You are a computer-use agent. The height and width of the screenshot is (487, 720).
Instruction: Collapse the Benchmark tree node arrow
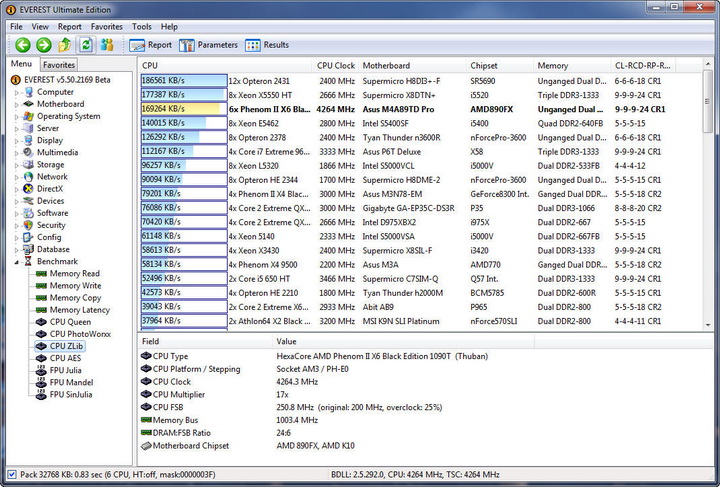pyautogui.click(x=17, y=262)
